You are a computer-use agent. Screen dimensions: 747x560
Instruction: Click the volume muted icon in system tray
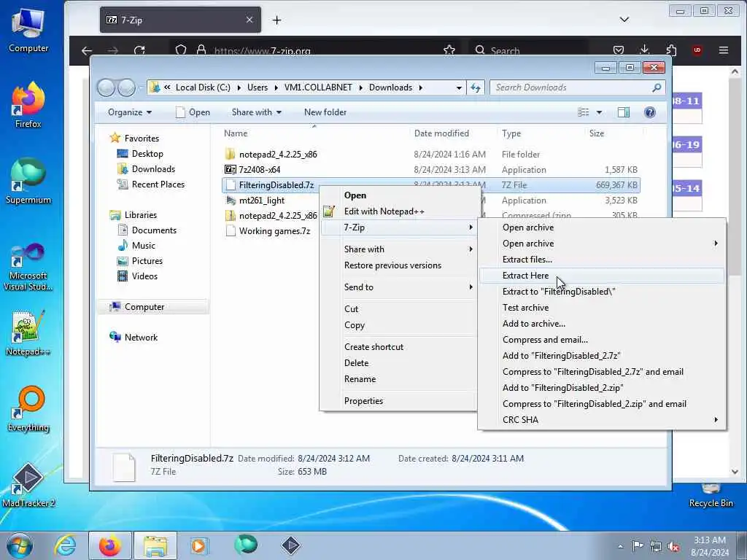click(x=673, y=547)
